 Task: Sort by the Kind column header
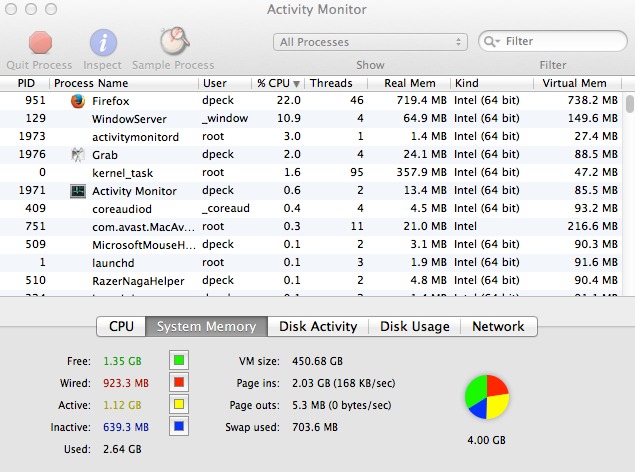click(492, 83)
